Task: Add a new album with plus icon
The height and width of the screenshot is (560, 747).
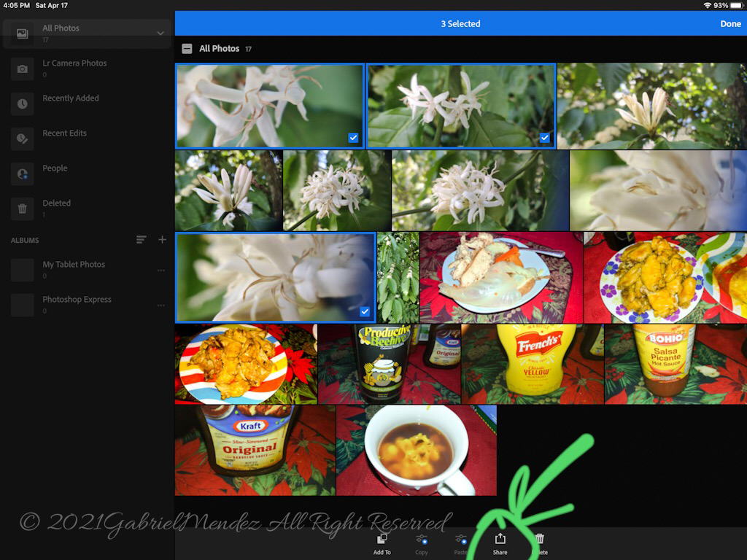Action: pyautogui.click(x=162, y=239)
